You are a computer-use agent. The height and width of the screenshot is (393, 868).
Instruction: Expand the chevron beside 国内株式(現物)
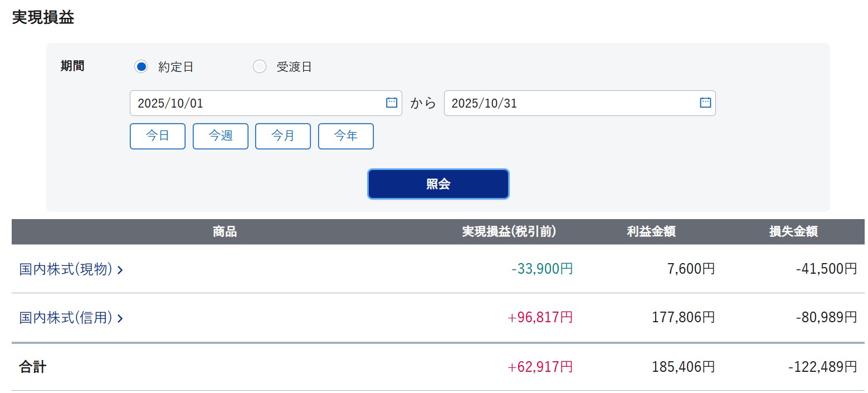pos(120,270)
